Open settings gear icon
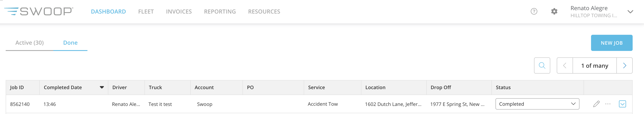Viewport: 644px width, 114px height. (554, 12)
